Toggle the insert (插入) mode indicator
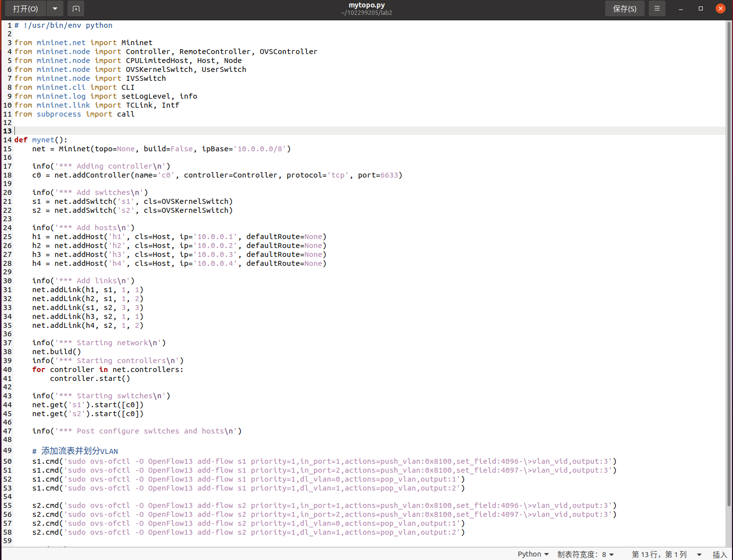 tap(720, 555)
